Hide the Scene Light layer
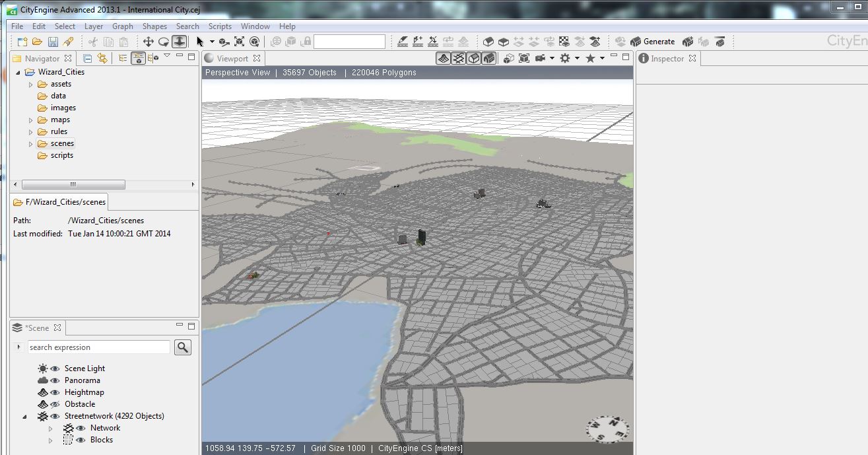 click(55, 368)
